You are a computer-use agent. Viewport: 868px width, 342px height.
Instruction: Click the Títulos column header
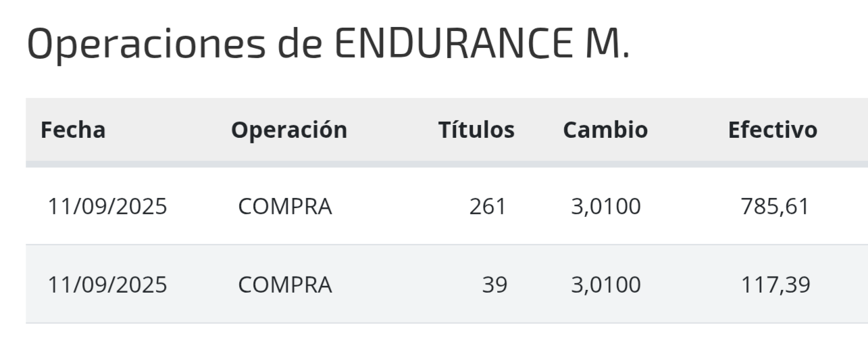(476, 130)
